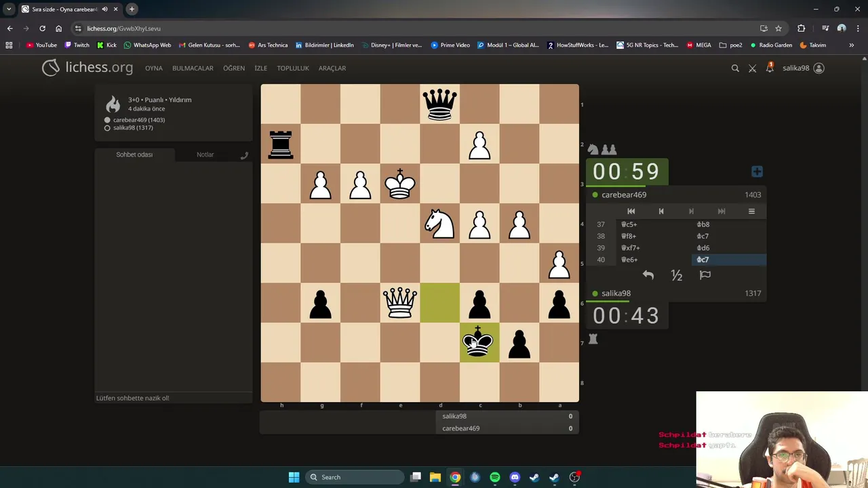Open the challenges crossed swords icon
The height and width of the screenshot is (488, 868).
(x=752, y=68)
